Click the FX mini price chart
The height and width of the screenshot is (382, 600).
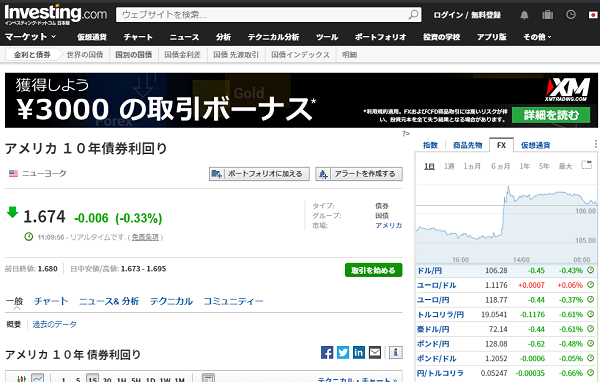coord(506,224)
